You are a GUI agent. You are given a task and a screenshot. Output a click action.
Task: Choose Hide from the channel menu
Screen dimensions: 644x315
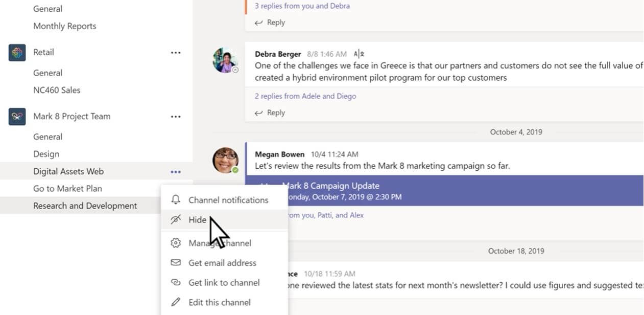[x=224, y=220]
